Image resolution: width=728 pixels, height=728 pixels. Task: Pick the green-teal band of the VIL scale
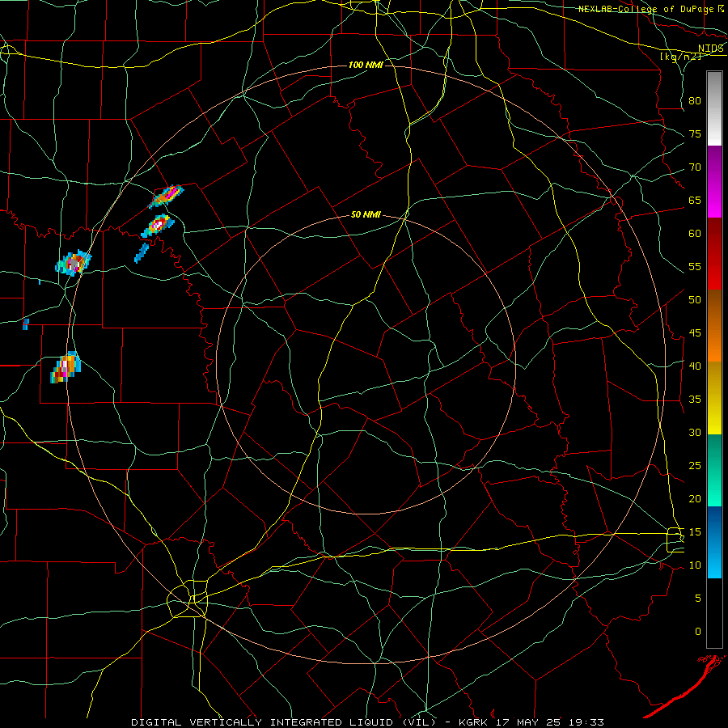(714, 470)
